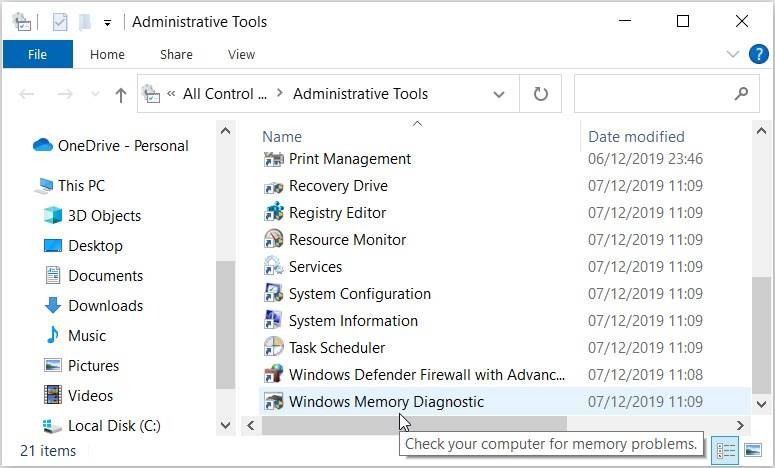The image size is (775, 468).
Task: Open the Quick Access Toolbar dropdown
Action: point(107,22)
